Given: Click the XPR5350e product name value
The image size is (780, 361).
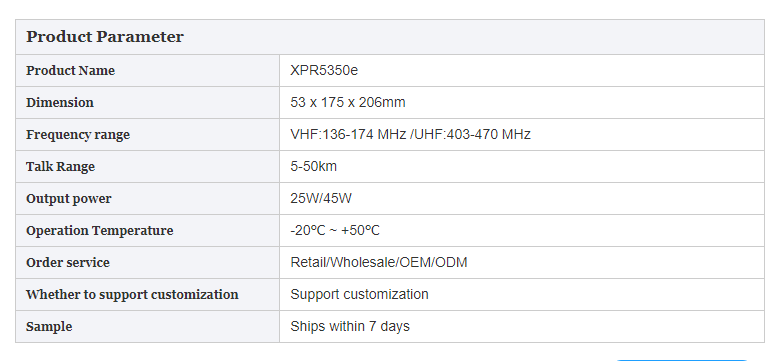Looking at the screenshot, I should pos(324,71).
